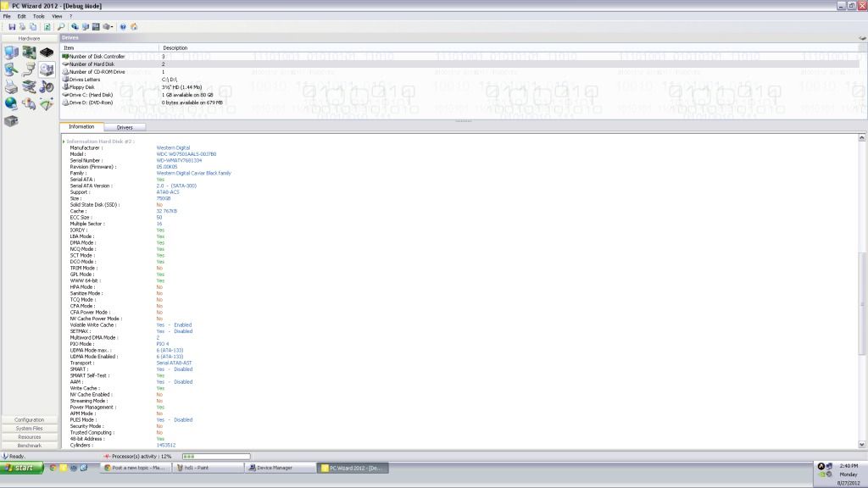This screenshot has width=868, height=488.
Task: Select the Number of Hard Disk row
Action: pos(460,64)
